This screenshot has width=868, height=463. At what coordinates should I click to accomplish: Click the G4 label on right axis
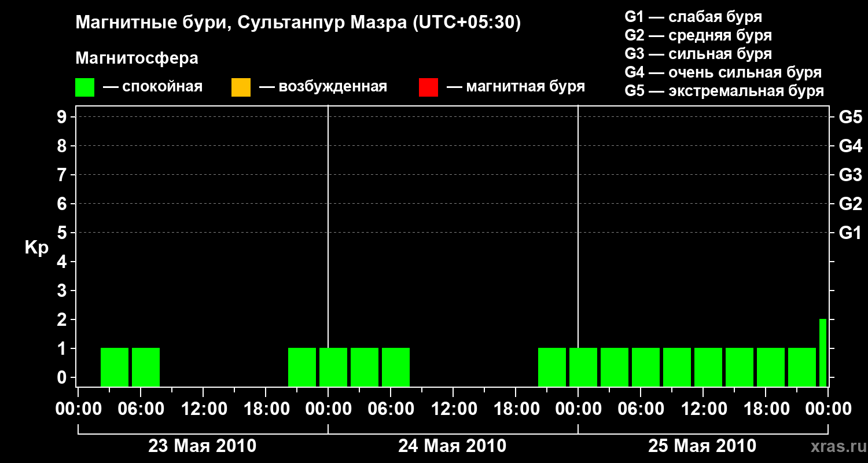click(x=850, y=146)
